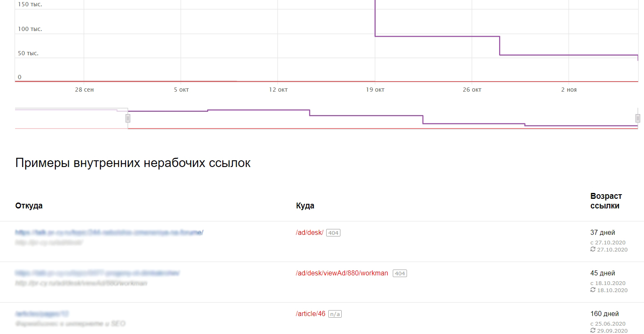Click the Возраст ссылки column header
The image size is (644, 334).
(x=605, y=201)
